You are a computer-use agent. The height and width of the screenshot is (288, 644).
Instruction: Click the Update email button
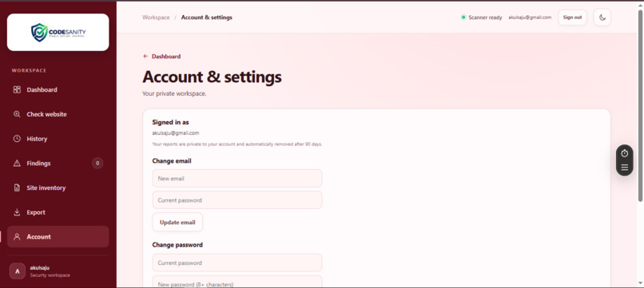tap(177, 223)
